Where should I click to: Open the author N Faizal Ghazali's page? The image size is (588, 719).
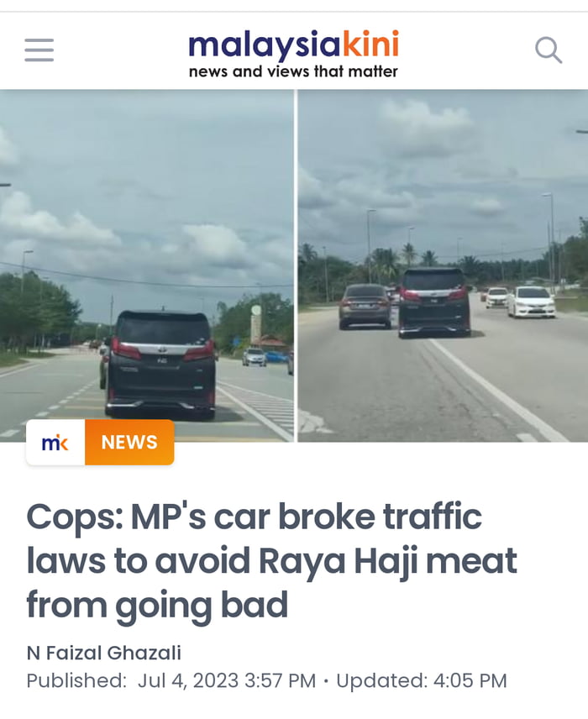click(104, 653)
